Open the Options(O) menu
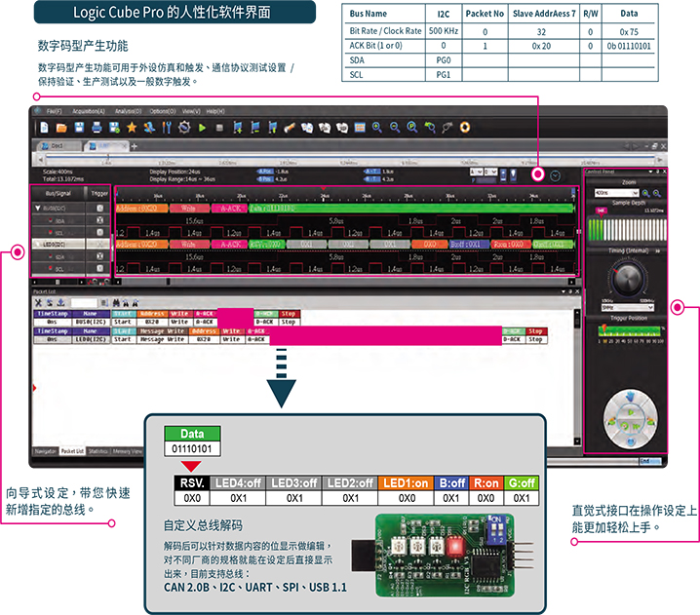The width and height of the screenshot is (700, 615). [x=163, y=111]
